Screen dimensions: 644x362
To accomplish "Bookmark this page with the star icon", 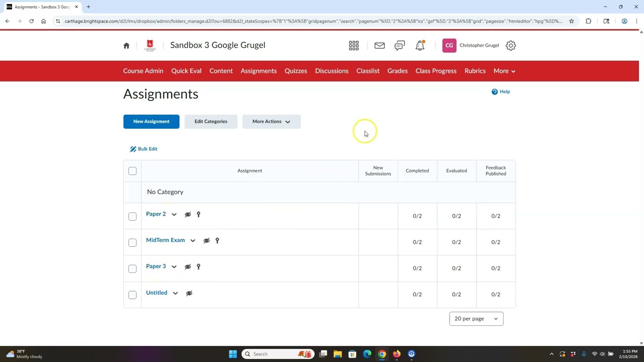I will [572, 21].
